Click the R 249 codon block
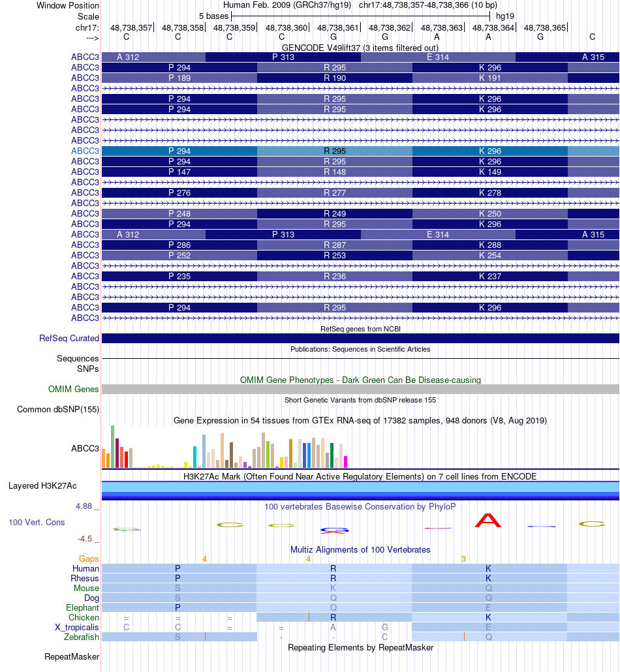 (x=334, y=213)
